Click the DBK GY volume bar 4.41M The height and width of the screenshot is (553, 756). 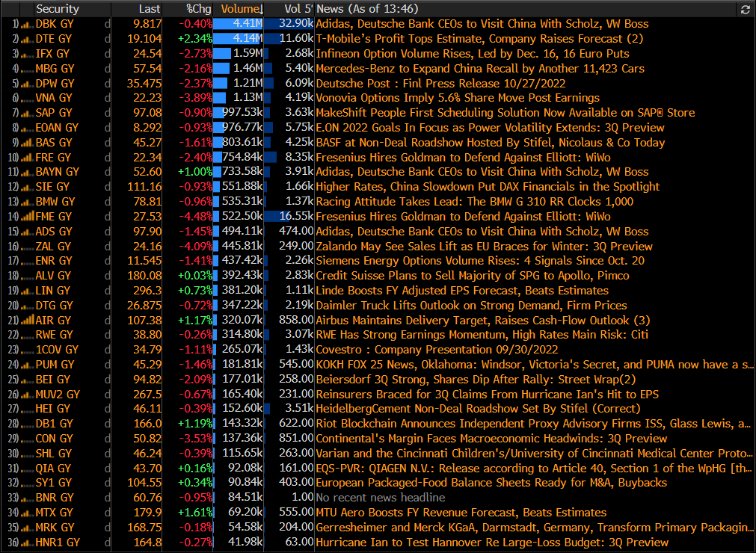[x=239, y=24]
